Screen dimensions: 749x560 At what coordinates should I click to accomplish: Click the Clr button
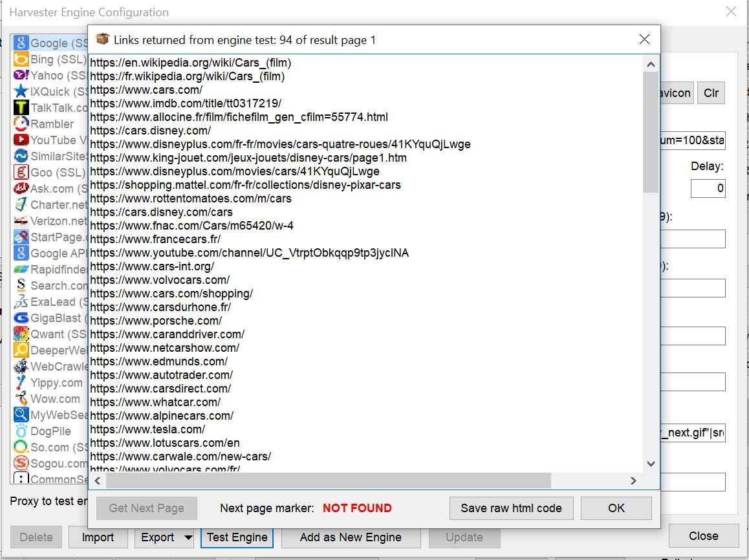711,93
